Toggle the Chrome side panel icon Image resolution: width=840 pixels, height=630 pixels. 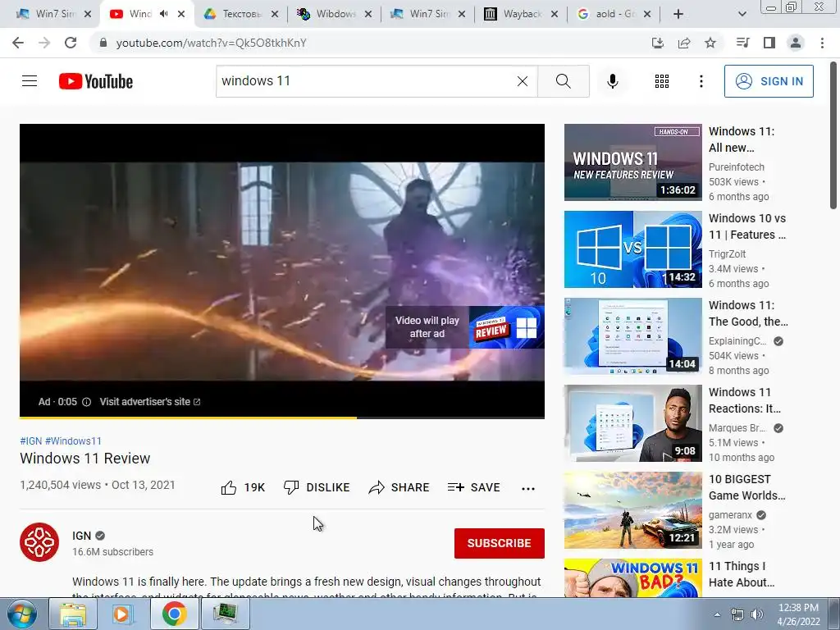coord(769,43)
